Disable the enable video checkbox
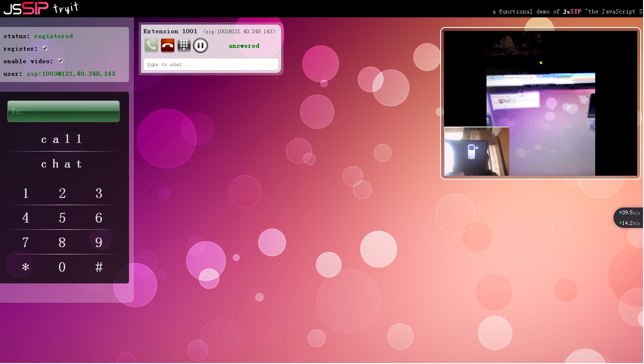 point(60,61)
